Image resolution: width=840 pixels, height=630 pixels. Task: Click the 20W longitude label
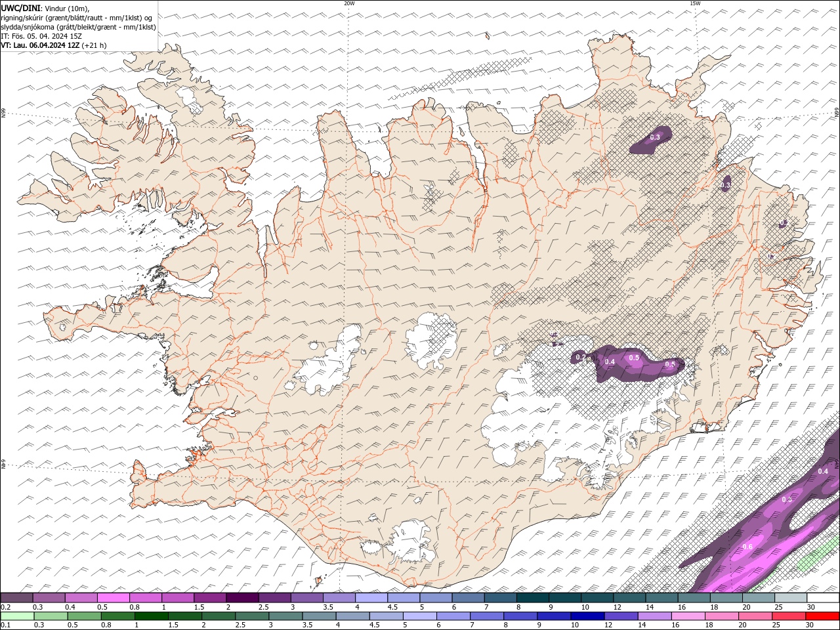tap(349, 3)
